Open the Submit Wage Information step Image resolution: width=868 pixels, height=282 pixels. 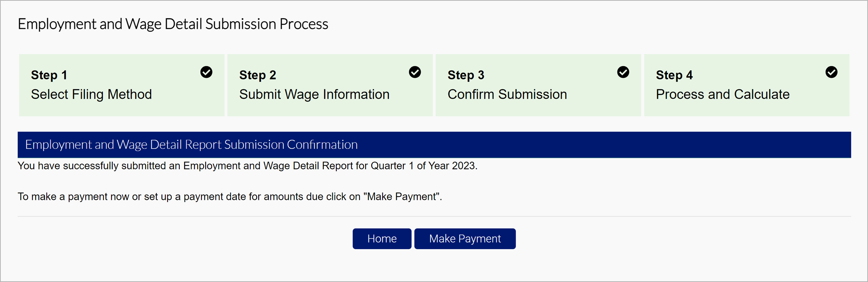(314, 94)
